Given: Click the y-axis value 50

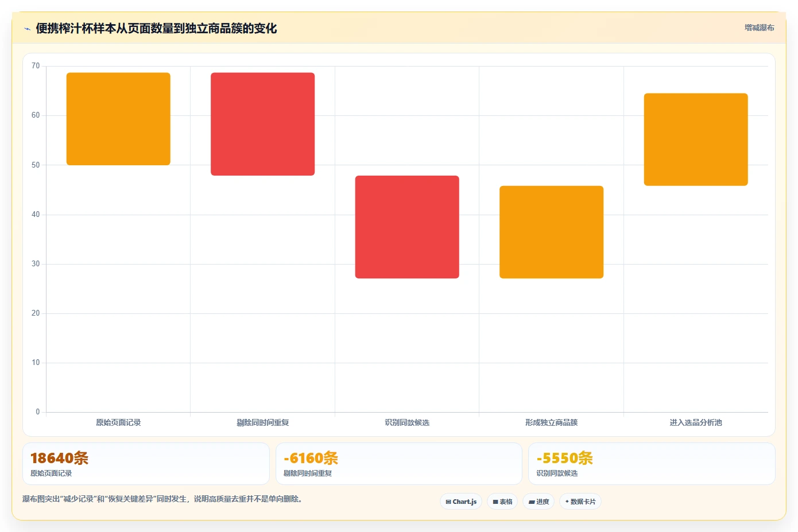Looking at the screenshot, I should pos(36,165).
